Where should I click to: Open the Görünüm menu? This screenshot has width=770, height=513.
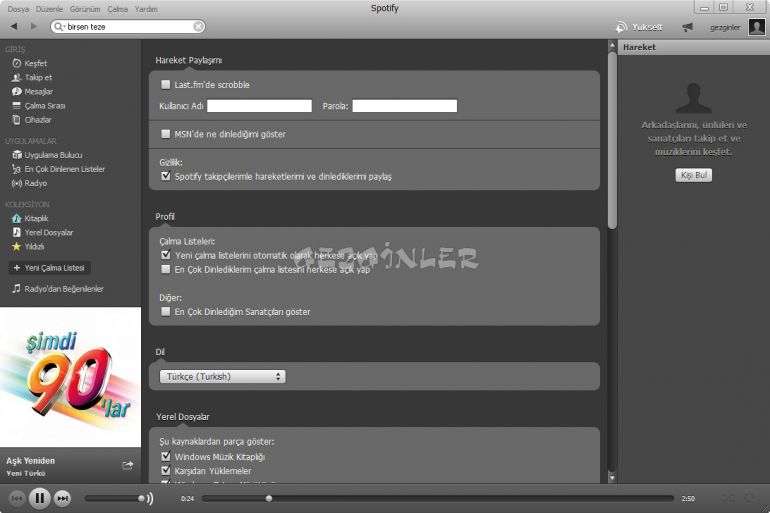click(x=84, y=9)
